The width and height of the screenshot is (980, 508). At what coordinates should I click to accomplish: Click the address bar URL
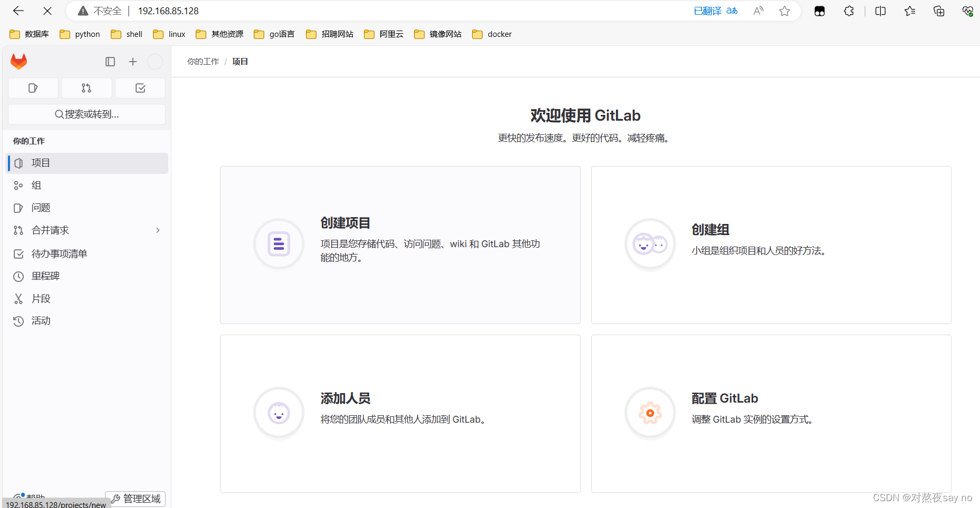(168, 11)
